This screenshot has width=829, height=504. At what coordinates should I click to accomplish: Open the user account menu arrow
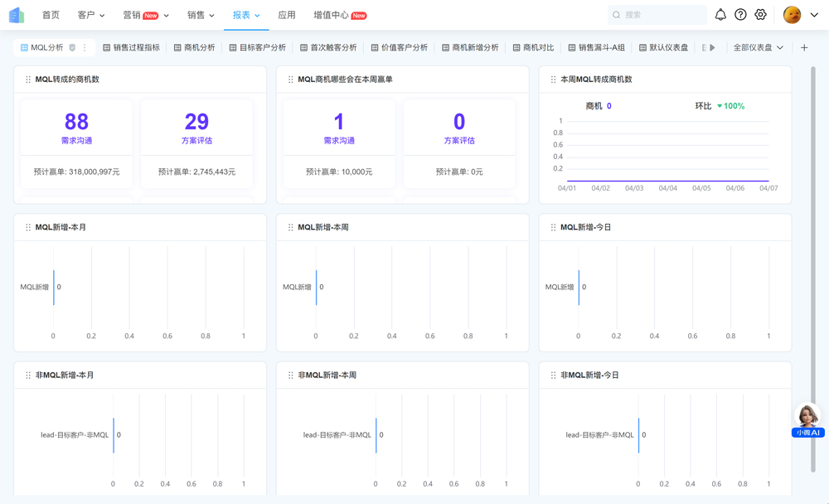click(x=813, y=14)
